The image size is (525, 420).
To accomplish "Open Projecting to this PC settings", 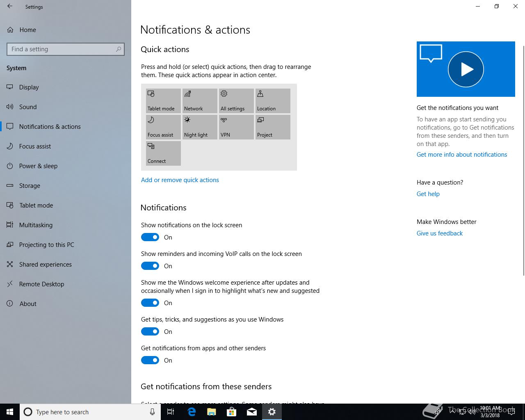I will point(66,245).
